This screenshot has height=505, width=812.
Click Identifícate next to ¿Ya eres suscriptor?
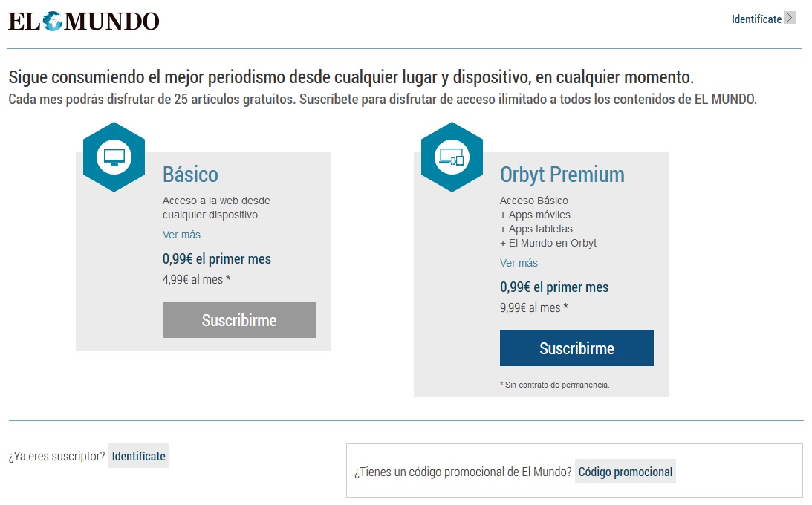[139, 456]
